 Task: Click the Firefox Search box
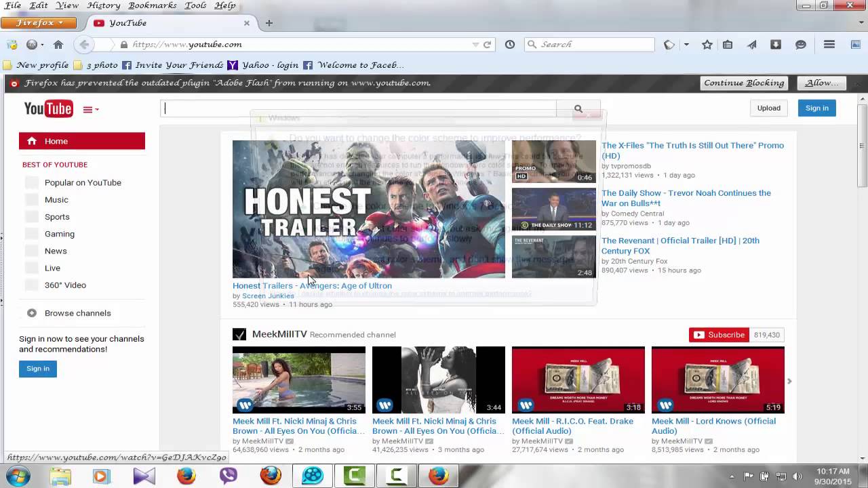pos(589,45)
